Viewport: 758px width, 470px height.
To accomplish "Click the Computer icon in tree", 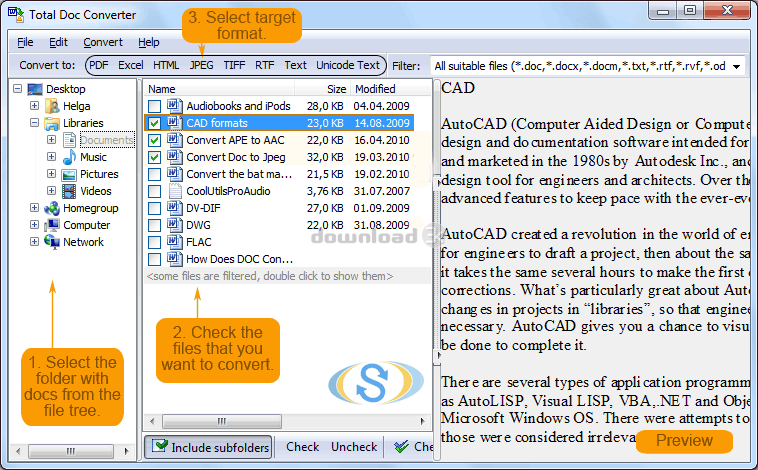I will [x=52, y=225].
